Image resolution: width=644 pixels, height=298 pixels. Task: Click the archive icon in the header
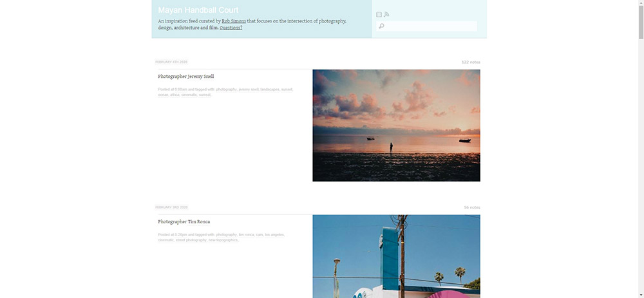(x=379, y=14)
